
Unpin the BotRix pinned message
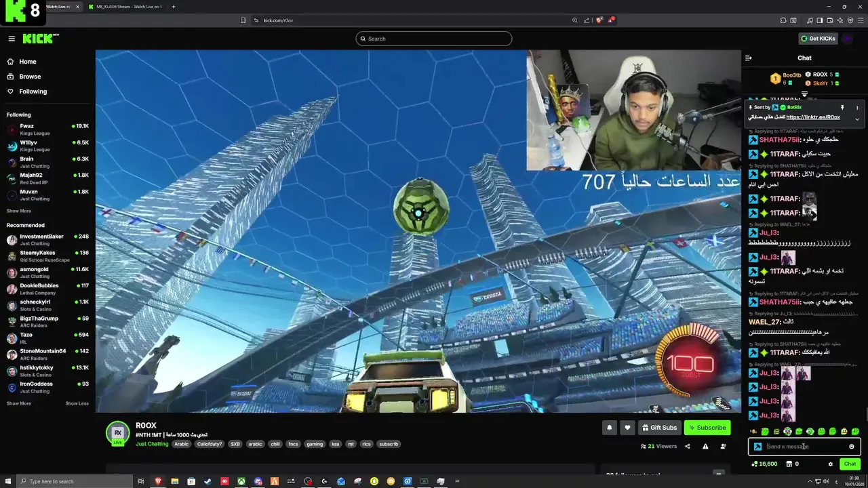[x=842, y=107]
